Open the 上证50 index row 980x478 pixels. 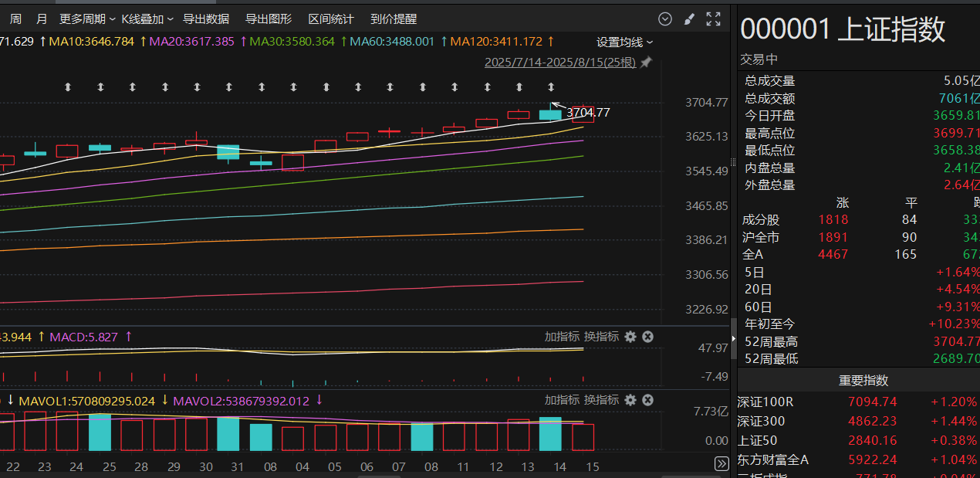point(858,440)
